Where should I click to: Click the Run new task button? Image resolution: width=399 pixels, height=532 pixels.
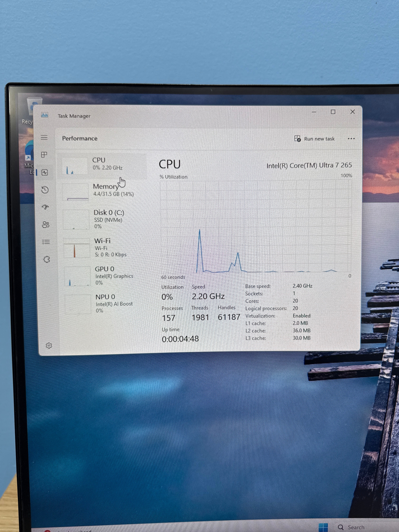[314, 139]
